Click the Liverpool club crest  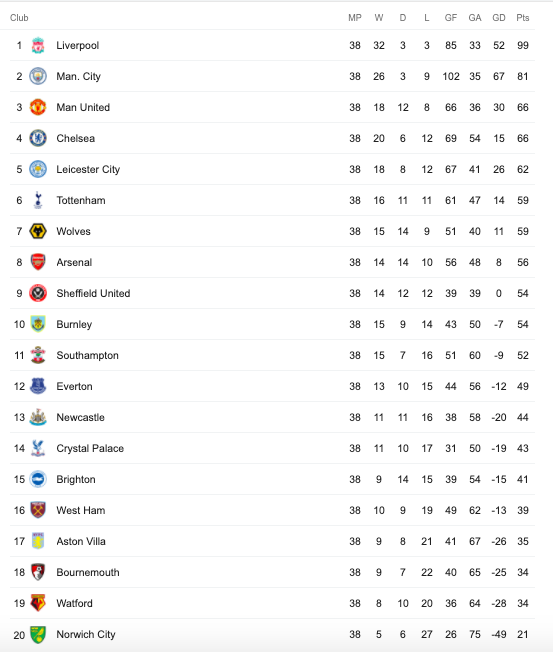pos(38,45)
